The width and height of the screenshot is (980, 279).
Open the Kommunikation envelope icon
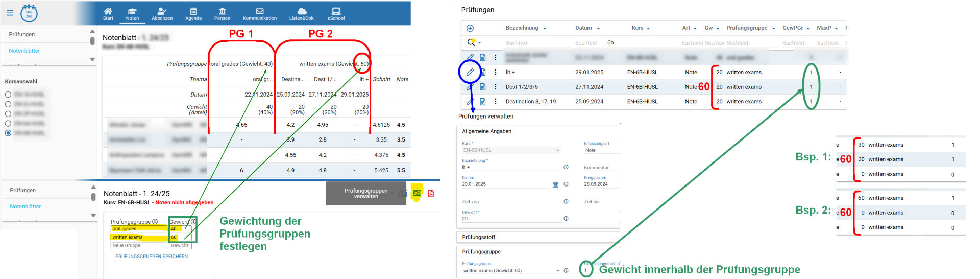pos(259,14)
